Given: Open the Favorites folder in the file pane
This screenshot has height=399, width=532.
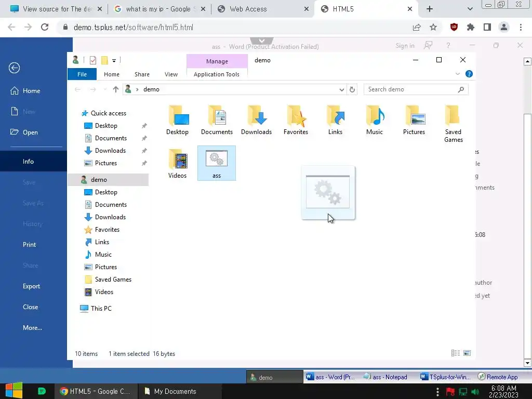Looking at the screenshot, I should pos(296,121).
